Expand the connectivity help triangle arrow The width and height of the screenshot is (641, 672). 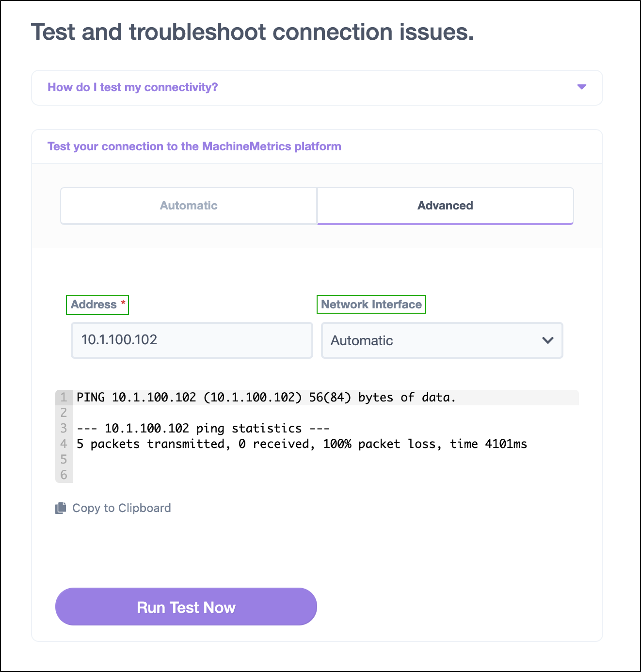pyautogui.click(x=582, y=87)
